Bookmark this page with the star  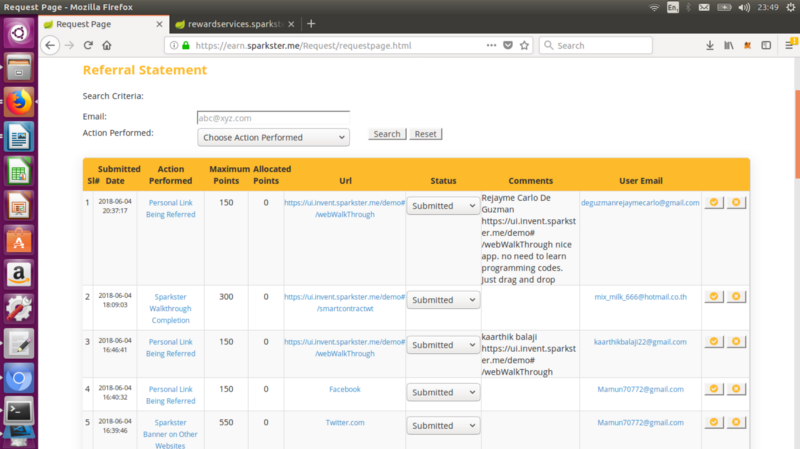pos(524,45)
